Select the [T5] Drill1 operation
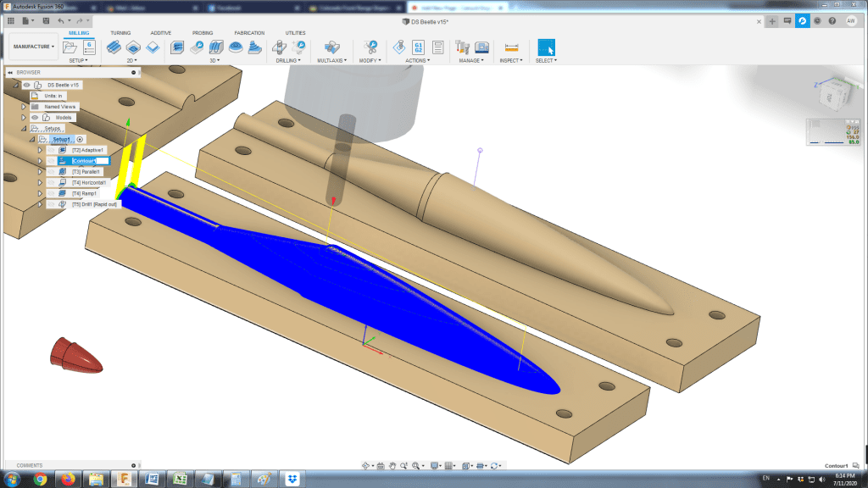This screenshot has height=488, width=868. (x=94, y=204)
